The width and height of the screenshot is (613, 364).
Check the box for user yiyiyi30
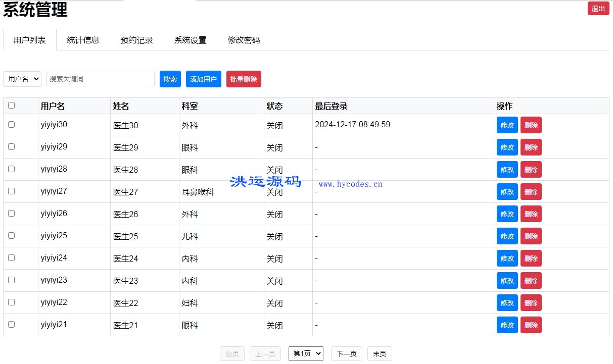(11, 124)
